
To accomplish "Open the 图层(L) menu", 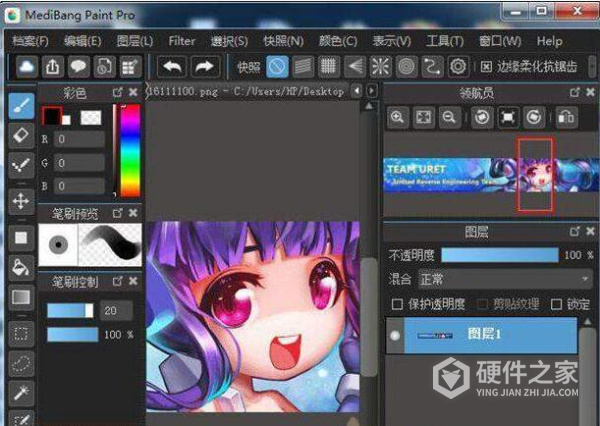I will tap(135, 41).
